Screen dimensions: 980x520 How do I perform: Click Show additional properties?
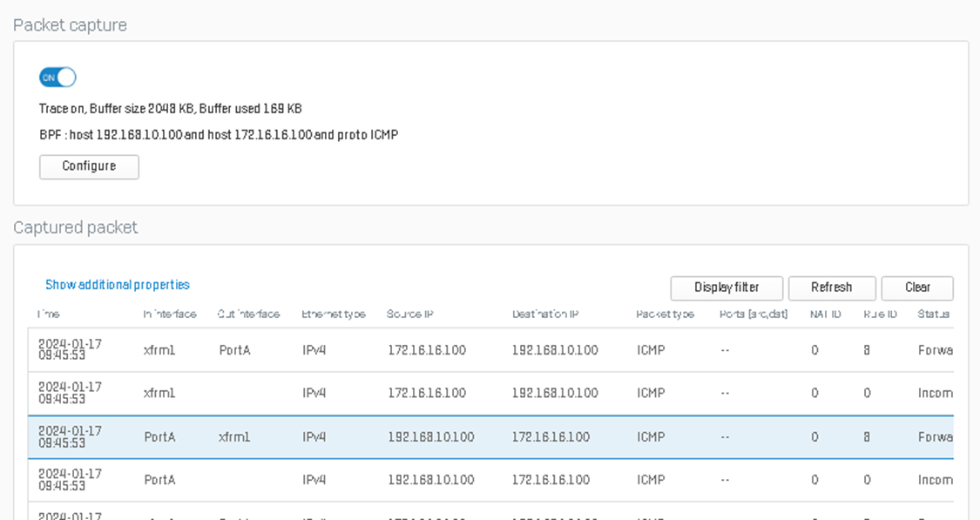(117, 284)
